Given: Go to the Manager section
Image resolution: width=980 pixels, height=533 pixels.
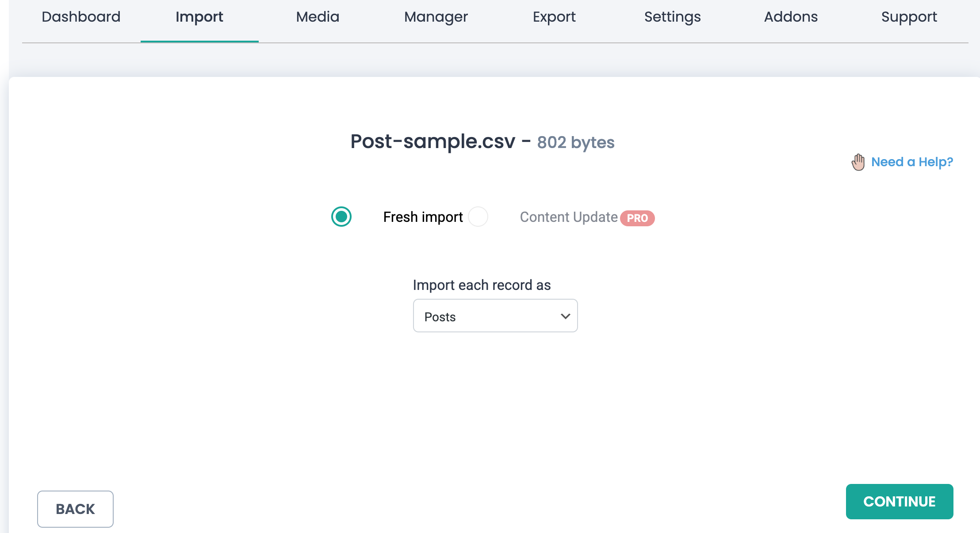Looking at the screenshot, I should (x=436, y=17).
